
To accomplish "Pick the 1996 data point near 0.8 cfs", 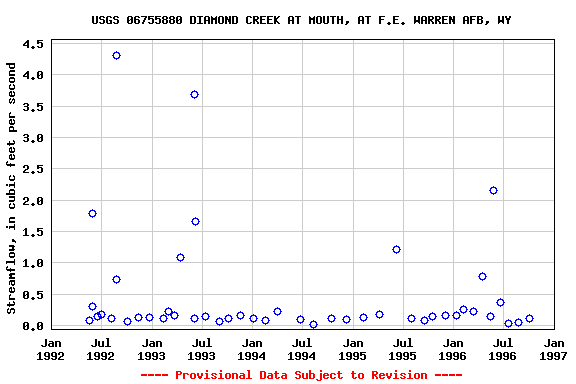I will point(483,276).
